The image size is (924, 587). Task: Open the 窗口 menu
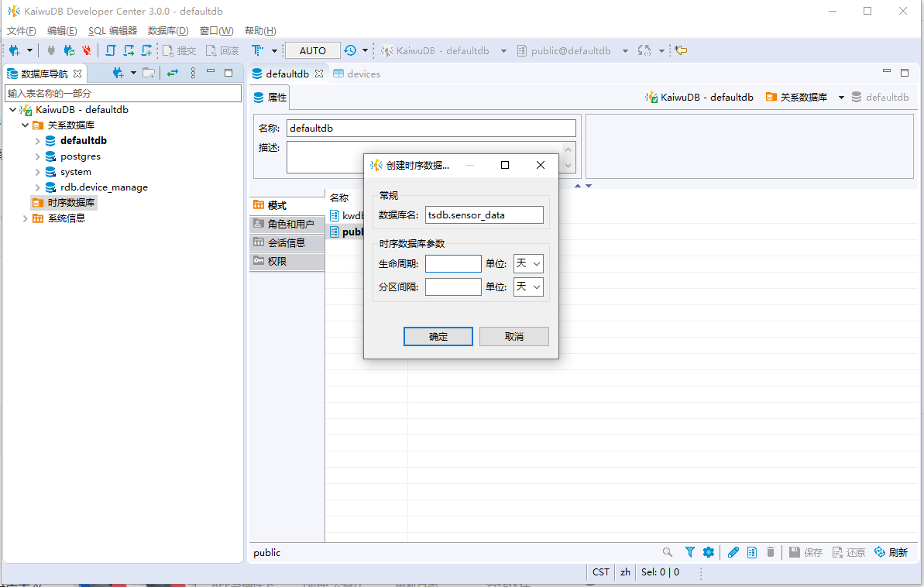coord(216,31)
